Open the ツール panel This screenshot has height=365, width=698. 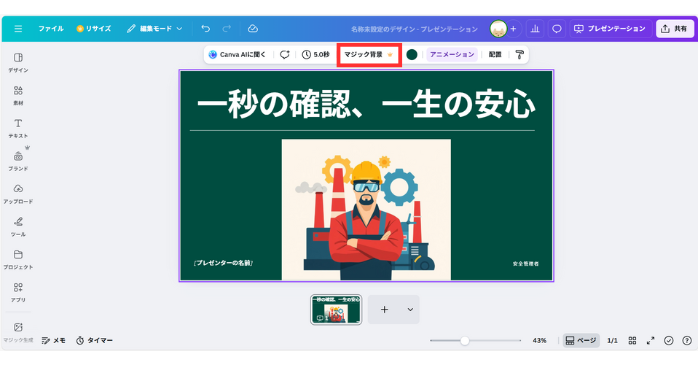[18, 227]
